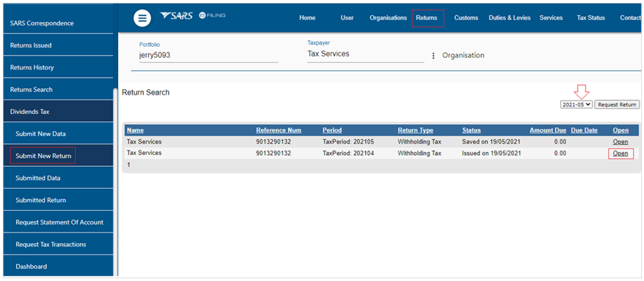
Task: Select the Taxpayer field Tax Services
Action: click(x=365, y=55)
